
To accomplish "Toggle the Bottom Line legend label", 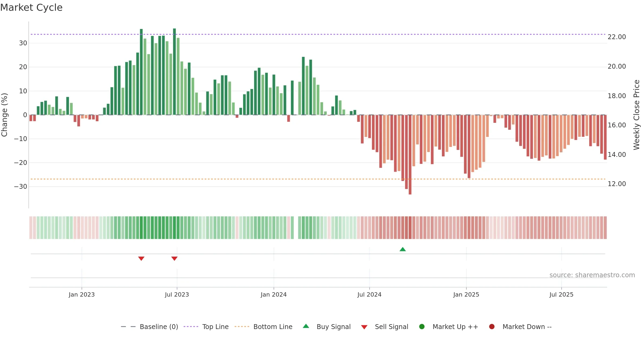I will pyautogui.click(x=273, y=327).
